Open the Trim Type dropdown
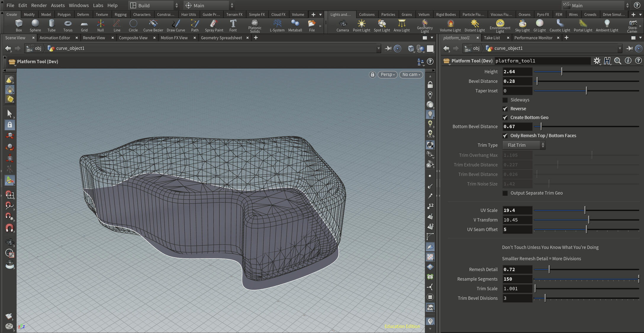The width and height of the screenshot is (644, 333). coord(524,145)
